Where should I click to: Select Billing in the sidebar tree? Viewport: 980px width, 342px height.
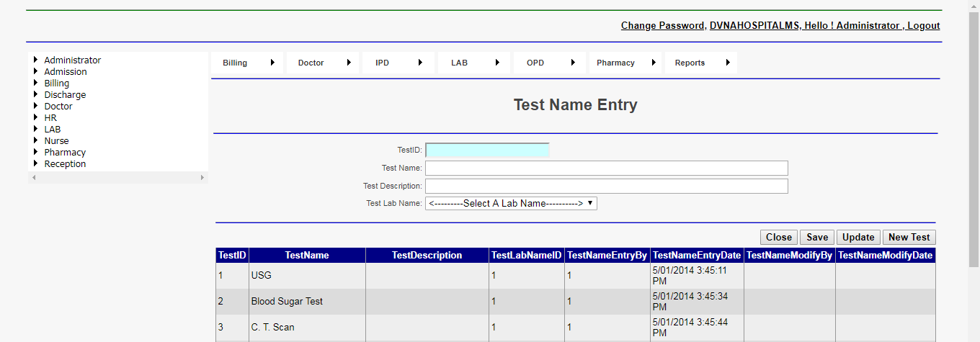(57, 84)
